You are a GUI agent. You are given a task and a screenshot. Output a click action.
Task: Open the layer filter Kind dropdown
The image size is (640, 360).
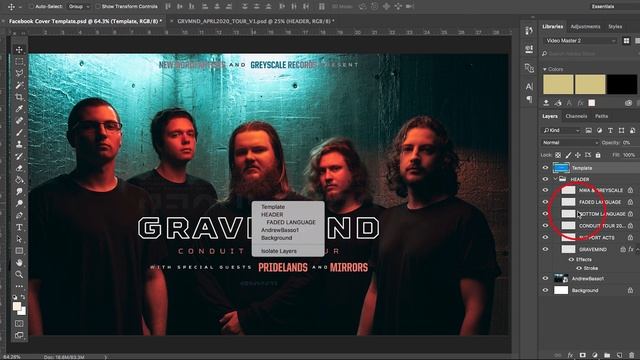pyautogui.click(x=561, y=131)
